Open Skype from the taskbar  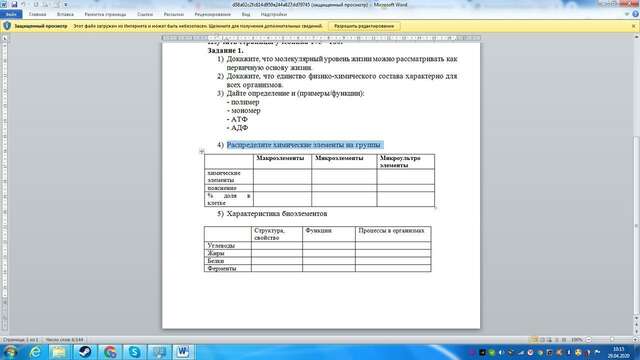click(x=134, y=351)
